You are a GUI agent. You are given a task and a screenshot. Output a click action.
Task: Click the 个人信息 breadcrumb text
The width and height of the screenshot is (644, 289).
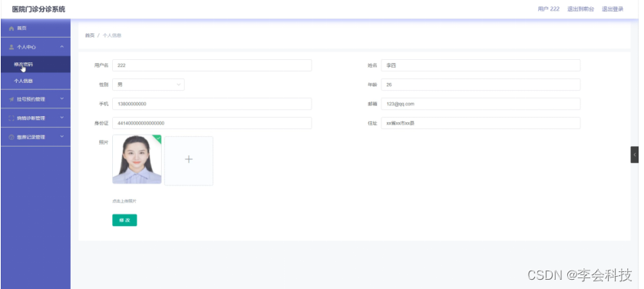112,35
